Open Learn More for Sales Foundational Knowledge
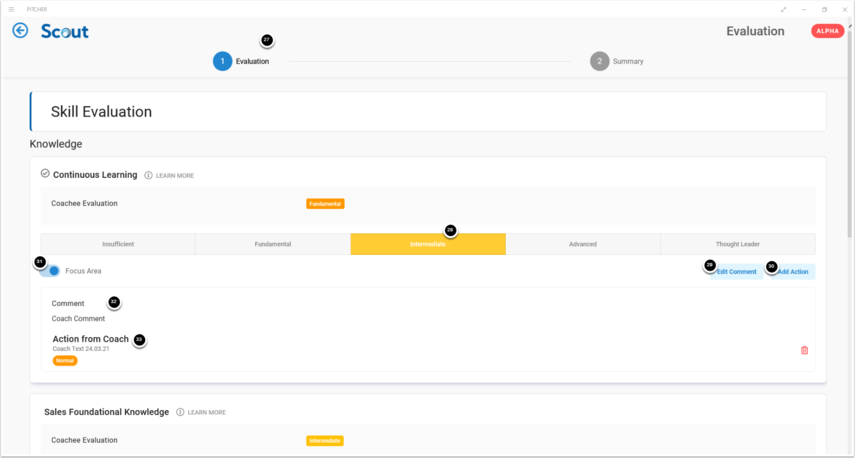 [x=207, y=412]
